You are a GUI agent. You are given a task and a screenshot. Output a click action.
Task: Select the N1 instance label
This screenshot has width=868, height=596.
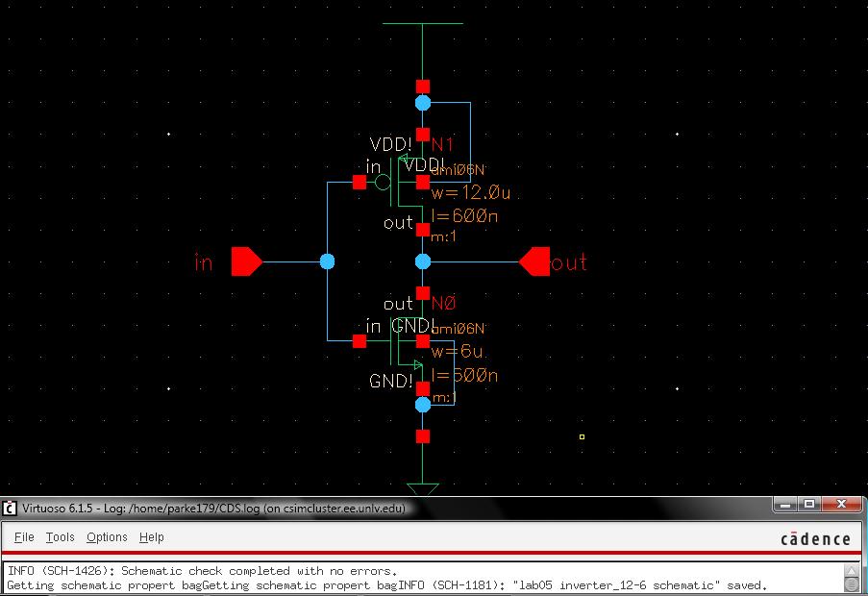point(442,144)
